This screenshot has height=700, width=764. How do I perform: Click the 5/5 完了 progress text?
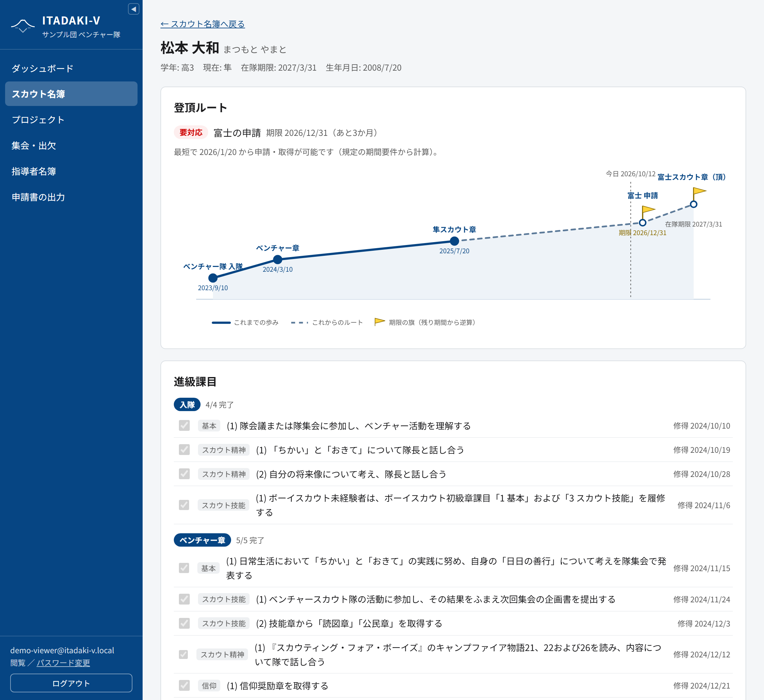[250, 541]
